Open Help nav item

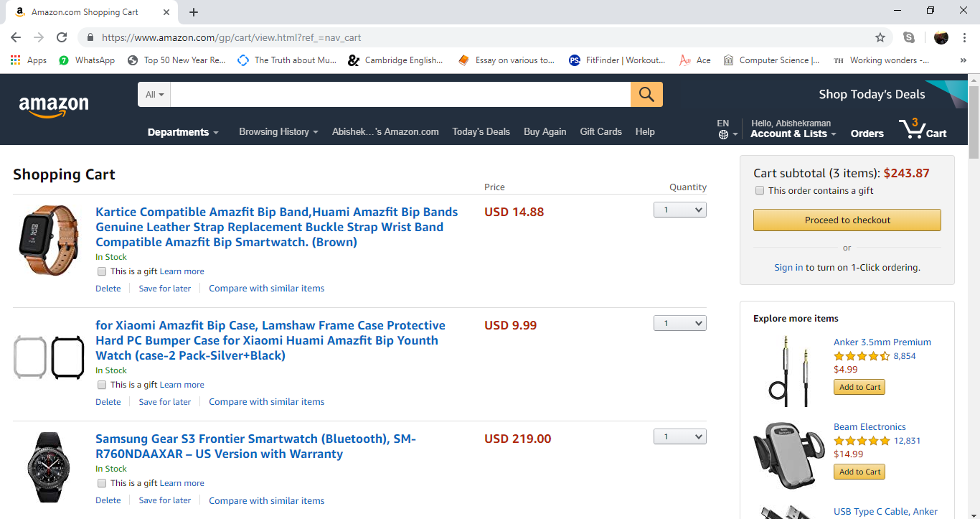coord(645,131)
